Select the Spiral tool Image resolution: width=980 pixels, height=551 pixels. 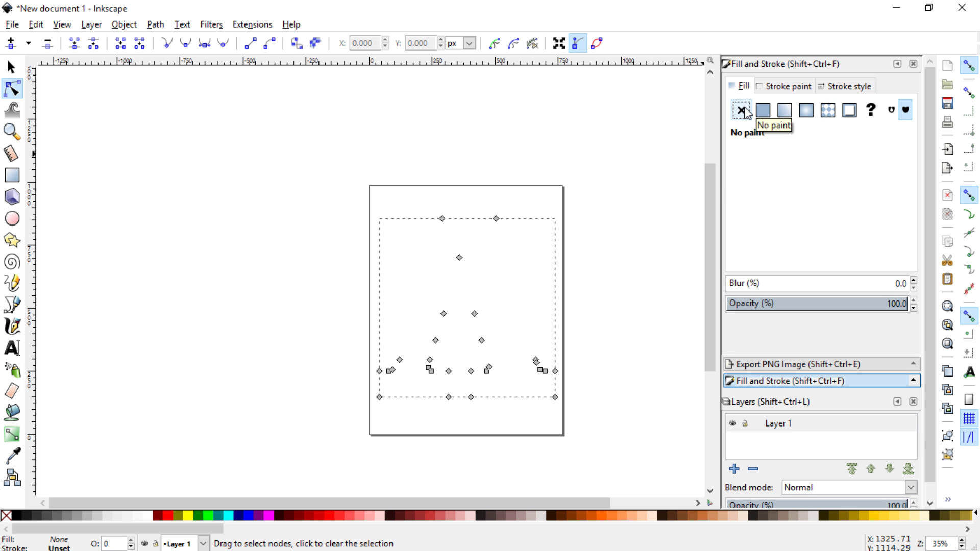click(12, 262)
